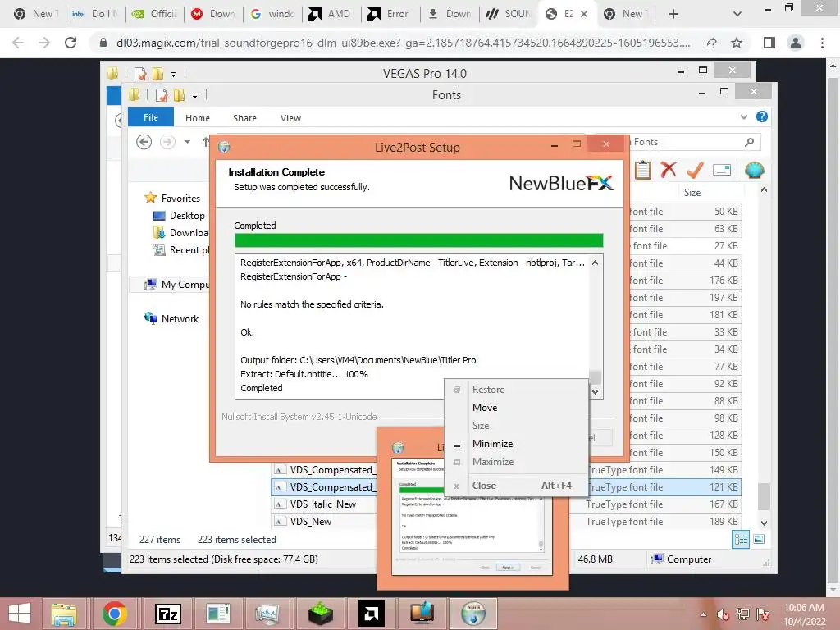Click the Fonts file list scrollbar thumb
This screenshot has height=630, width=840.
764,496
